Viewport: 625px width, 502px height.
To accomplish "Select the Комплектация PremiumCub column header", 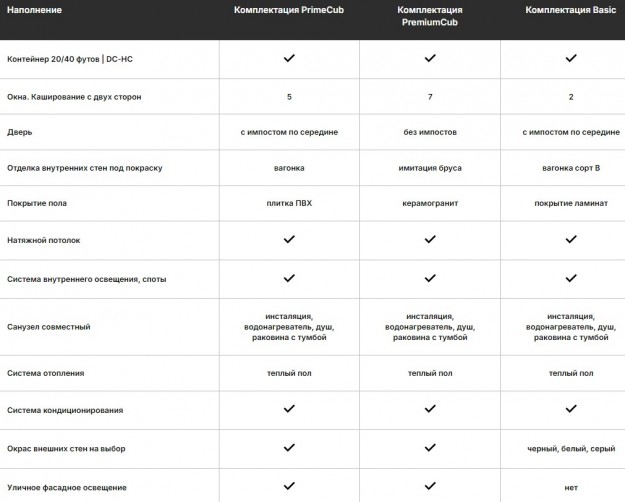I will 430,15.
